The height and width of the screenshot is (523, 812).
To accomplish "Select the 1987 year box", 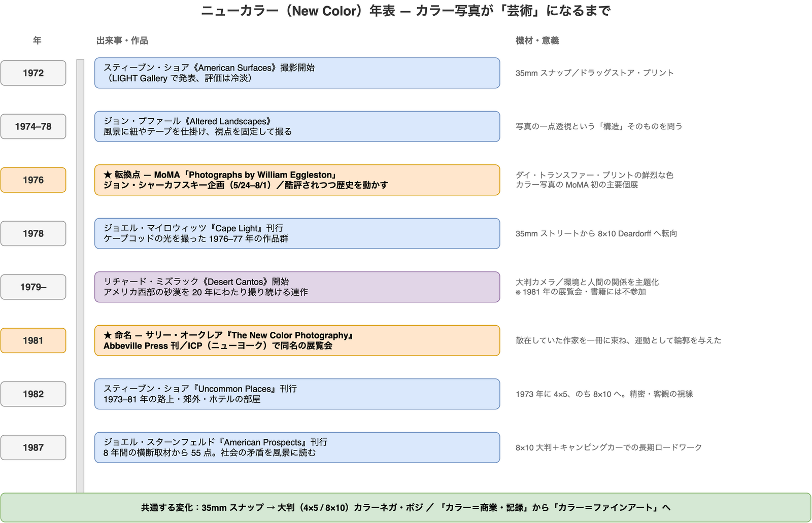I will 33,447.
